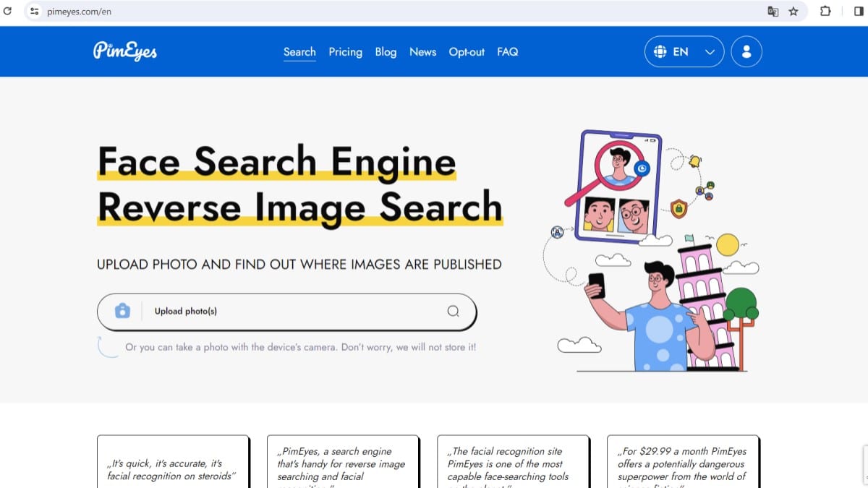
Task: Click the browser translate page icon
Action: click(773, 12)
